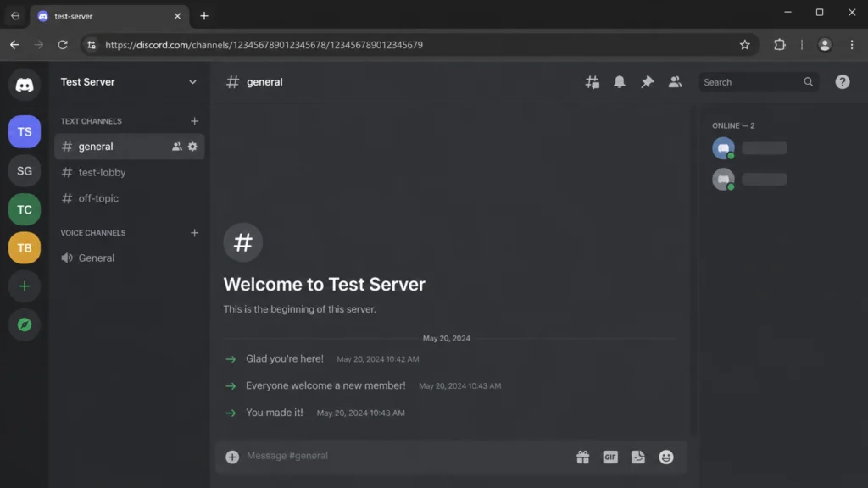Switch to the TC server
Viewport: 868px width, 488px height.
click(x=25, y=209)
